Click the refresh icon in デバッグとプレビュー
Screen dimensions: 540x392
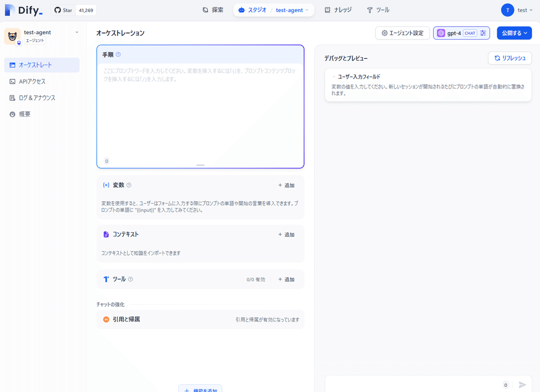497,58
